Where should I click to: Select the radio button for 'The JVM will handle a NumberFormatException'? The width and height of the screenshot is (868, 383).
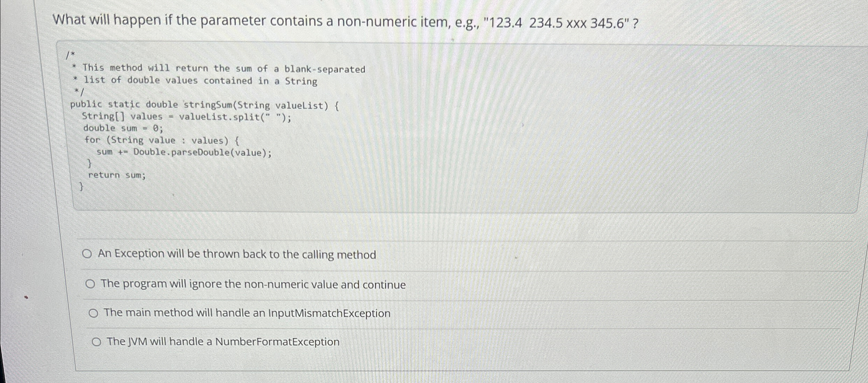point(97,342)
